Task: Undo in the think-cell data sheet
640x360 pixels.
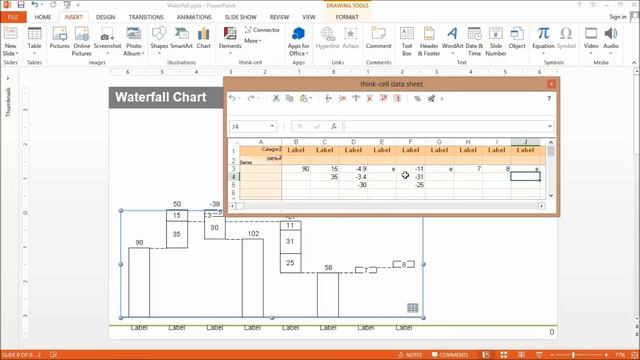Action: [x=232, y=98]
